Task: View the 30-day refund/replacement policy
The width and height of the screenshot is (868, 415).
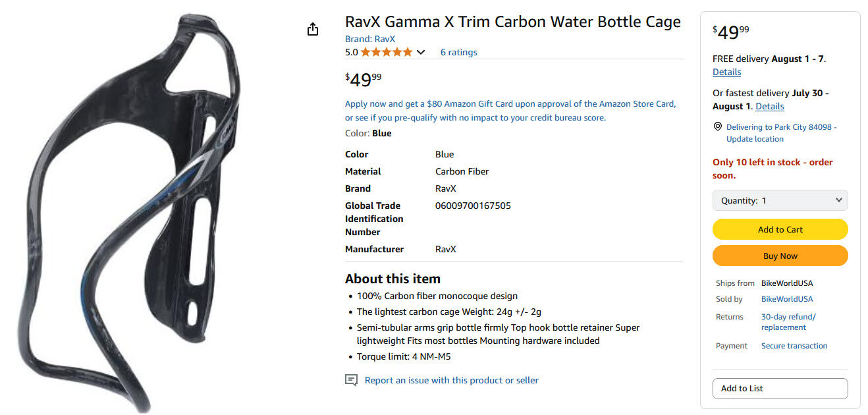Action: 788,322
